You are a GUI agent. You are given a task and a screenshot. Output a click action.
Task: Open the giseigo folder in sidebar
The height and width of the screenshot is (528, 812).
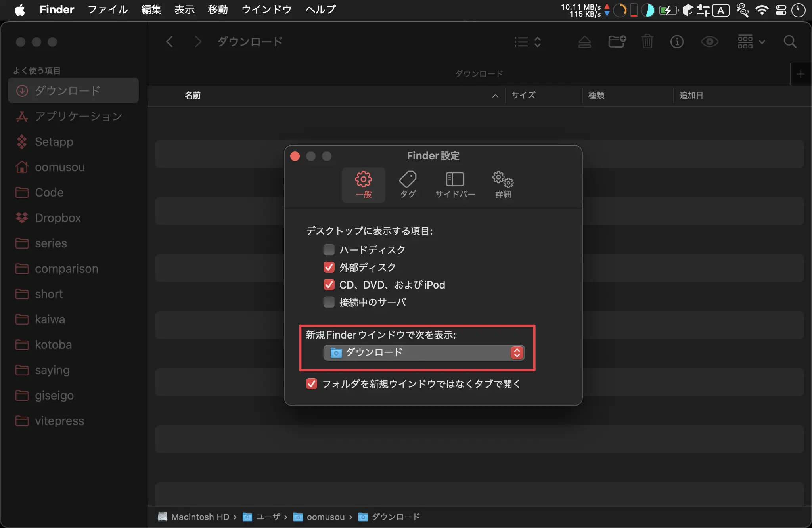click(73, 395)
